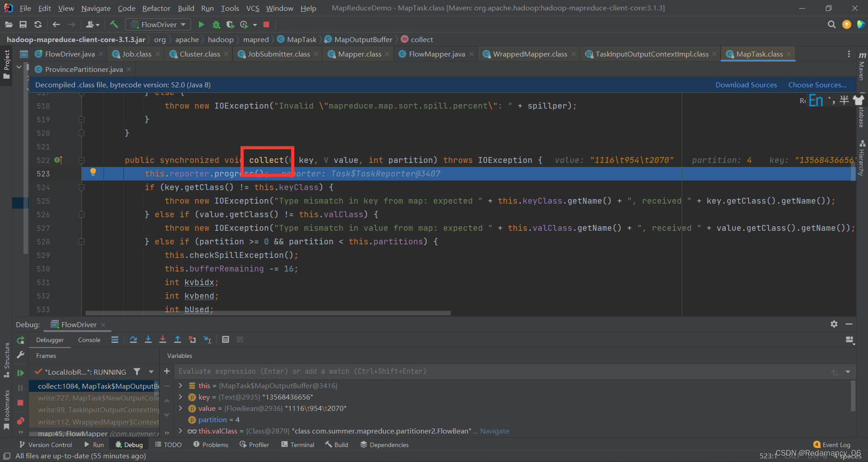Expand the this.valClass watch node
This screenshot has width=868, height=462.
[x=181, y=431]
